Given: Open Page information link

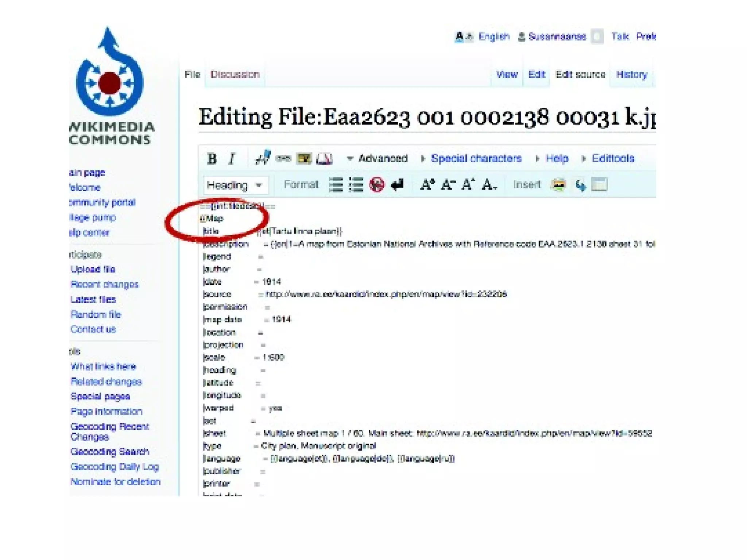Looking at the screenshot, I should (107, 412).
